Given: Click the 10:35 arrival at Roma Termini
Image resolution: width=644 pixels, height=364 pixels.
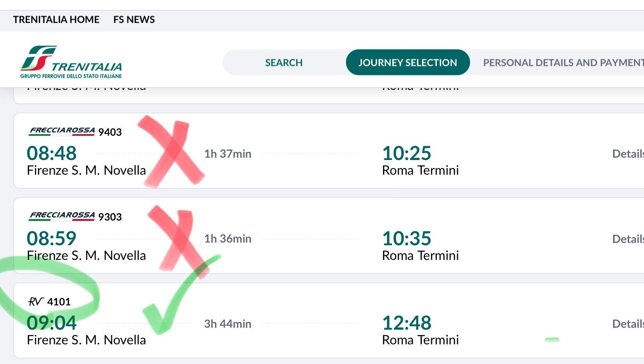Looking at the screenshot, I should pos(407,238).
